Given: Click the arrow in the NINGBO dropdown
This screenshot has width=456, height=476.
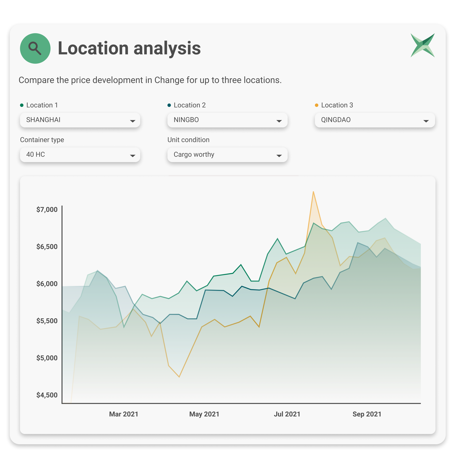Looking at the screenshot, I should [x=279, y=121].
